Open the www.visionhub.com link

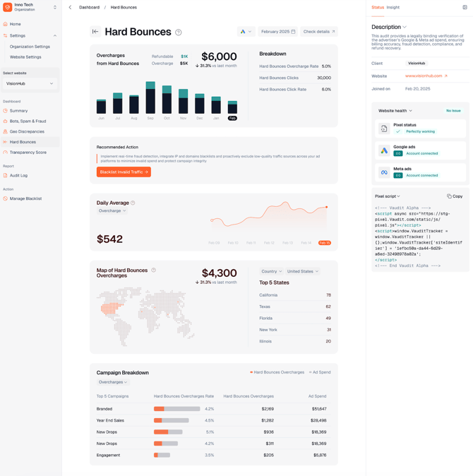(426, 76)
